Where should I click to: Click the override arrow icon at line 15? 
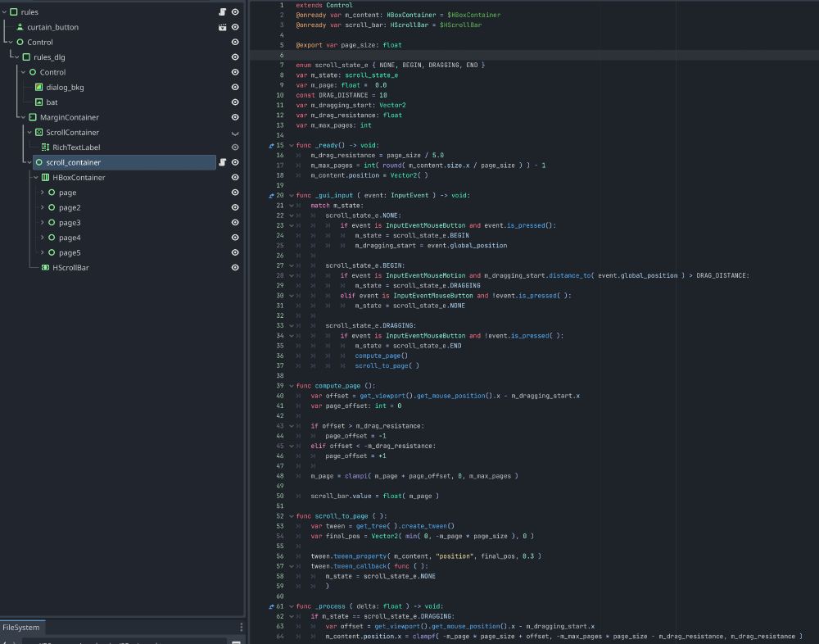tap(271, 146)
